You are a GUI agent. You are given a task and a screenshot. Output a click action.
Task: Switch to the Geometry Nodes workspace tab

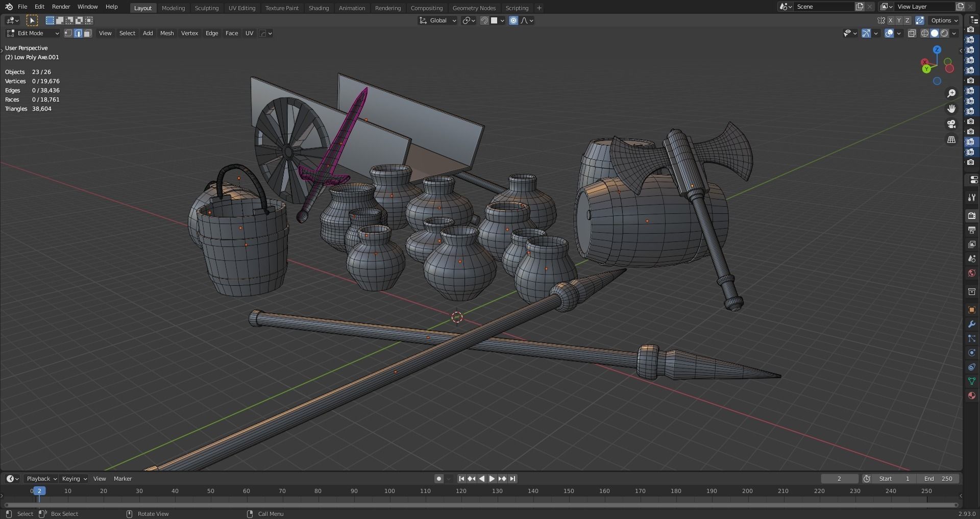474,8
